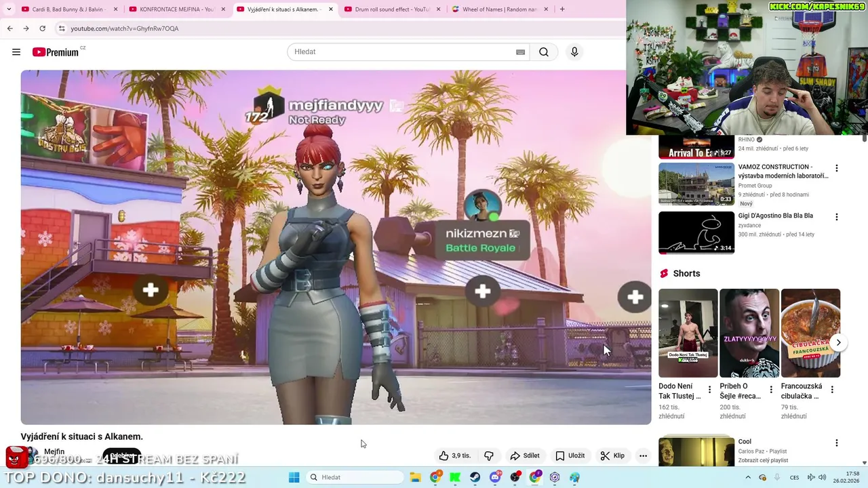Open options for the Francouzská cibulačka short
Image resolution: width=868 pixels, height=488 pixels.
832,390
